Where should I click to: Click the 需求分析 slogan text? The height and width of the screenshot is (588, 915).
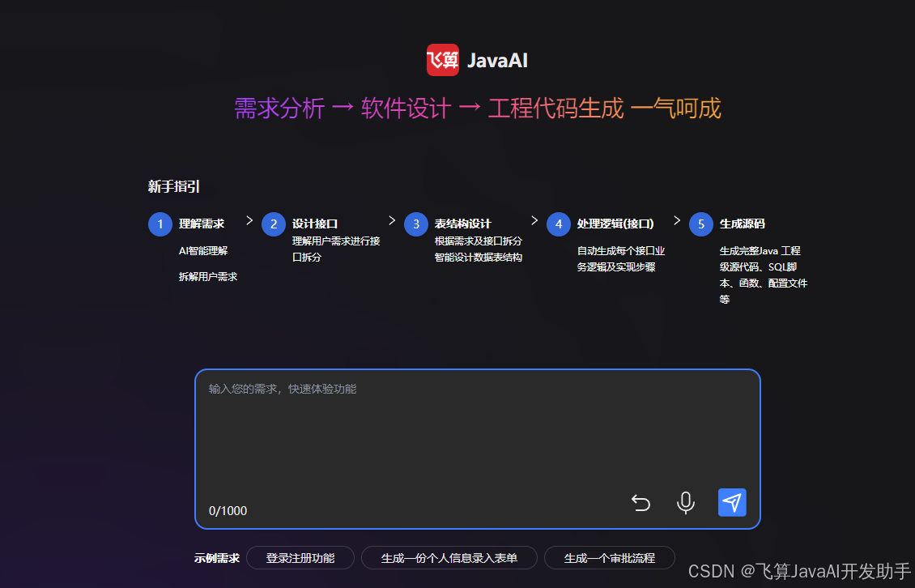(279, 109)
